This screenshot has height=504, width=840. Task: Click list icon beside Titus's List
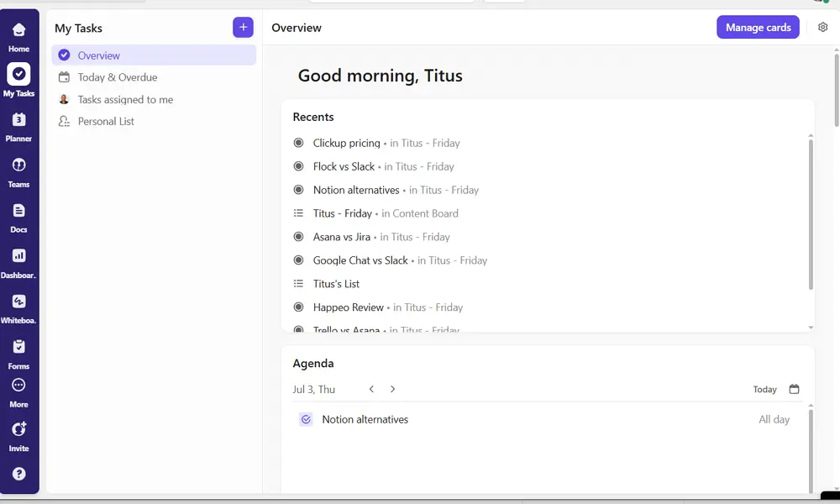tap(298, 284)
